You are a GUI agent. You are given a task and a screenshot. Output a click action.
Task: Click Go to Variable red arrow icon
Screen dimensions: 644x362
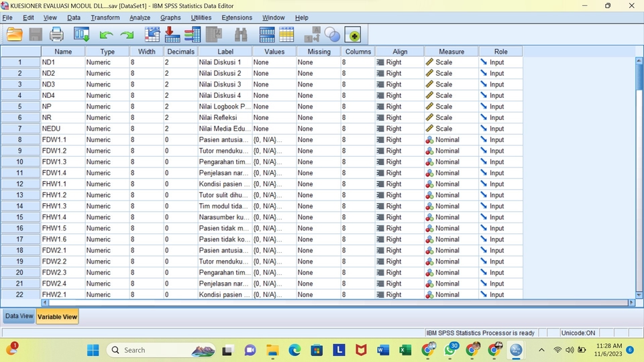click(x=172, y=34)
